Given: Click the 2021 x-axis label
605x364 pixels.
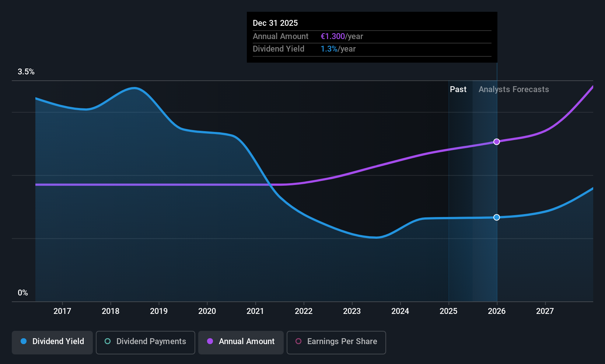Looking at the screenshot, I should point(255,311).
